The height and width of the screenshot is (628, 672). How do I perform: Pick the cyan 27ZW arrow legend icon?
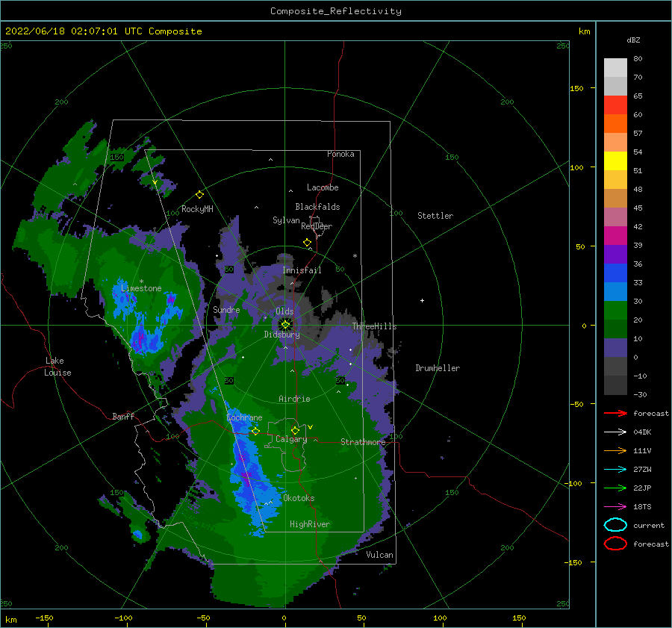[615, 470]
